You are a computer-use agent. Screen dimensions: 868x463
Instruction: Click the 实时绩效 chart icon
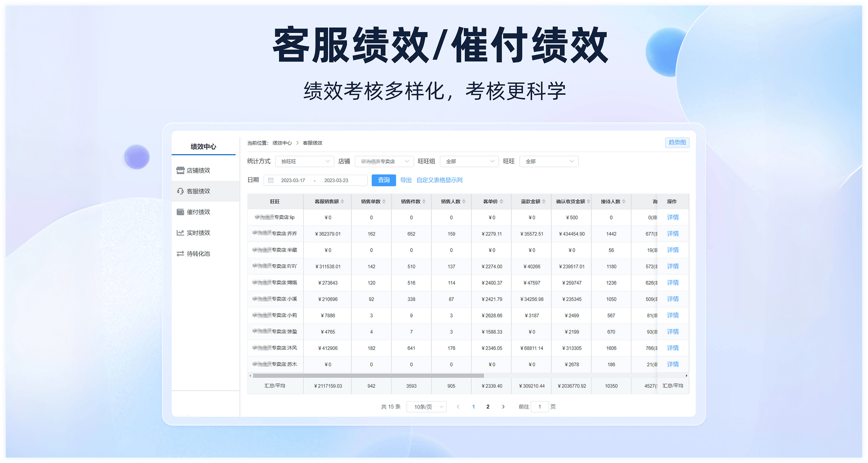[180, 233]
